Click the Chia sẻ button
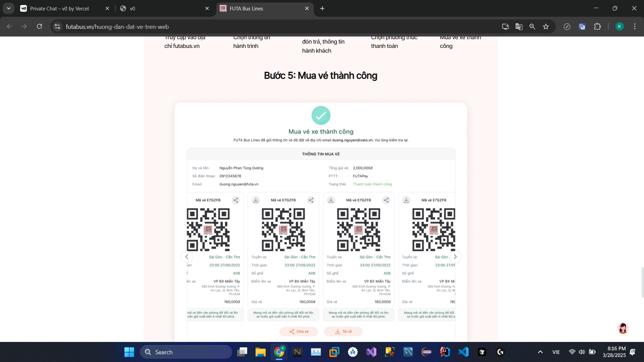This screenshot has height=362, width=644. coord(299,331)
